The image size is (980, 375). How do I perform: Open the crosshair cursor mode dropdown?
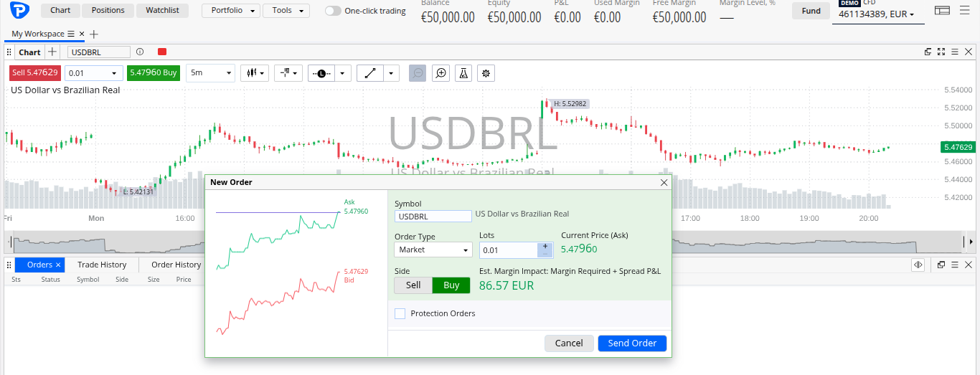[x=288, y=73]
